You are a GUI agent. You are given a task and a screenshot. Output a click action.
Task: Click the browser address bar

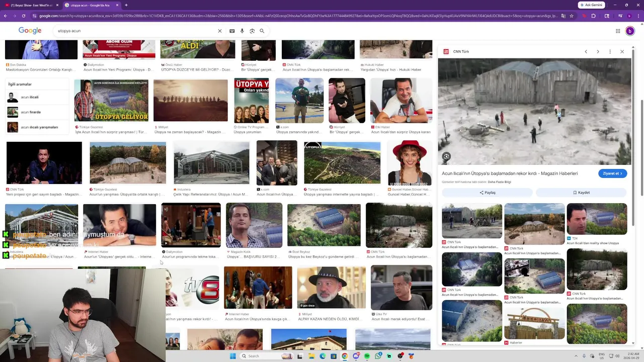(x=297, y=16)
